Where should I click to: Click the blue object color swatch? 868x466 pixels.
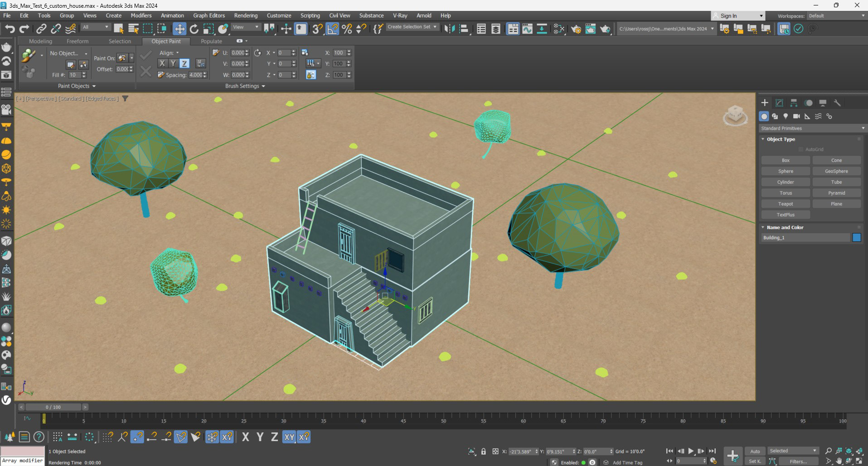856,238
